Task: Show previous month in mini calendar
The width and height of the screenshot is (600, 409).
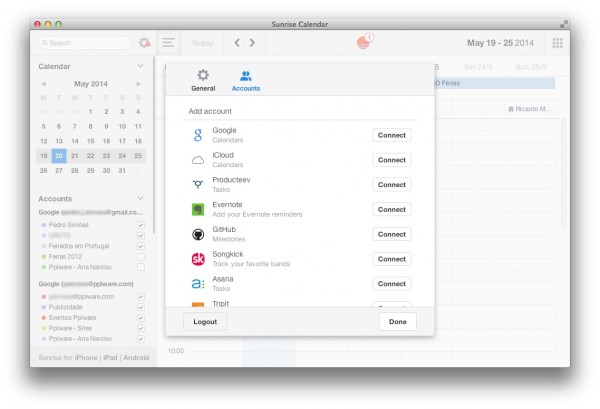Action: pos(44,84)
